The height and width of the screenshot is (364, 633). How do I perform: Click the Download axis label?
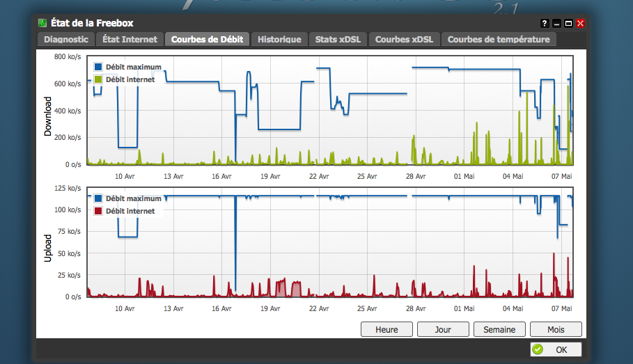click(47, 116)
